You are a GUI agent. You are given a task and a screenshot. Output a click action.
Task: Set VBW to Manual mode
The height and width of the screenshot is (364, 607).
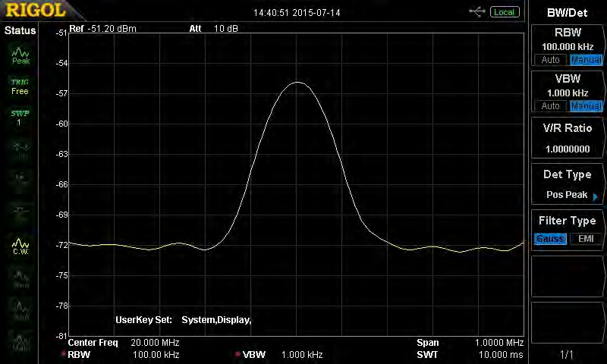click(586, 106)
